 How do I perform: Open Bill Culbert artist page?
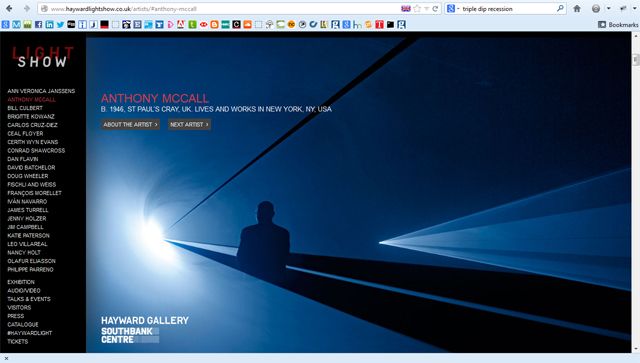point(25,108)
